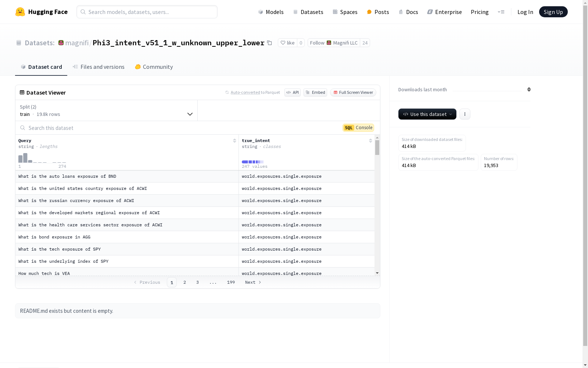Open Pricing page
Screen dimensions: 588x368
point(480,12)
